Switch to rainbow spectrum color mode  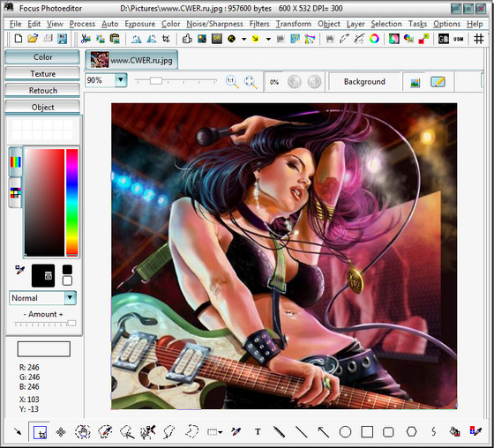[16, 162]
